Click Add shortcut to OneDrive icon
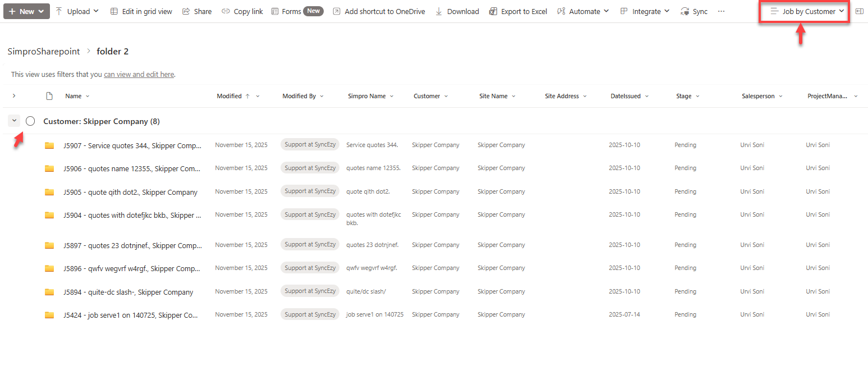The image size is (868, 366). pos(337,11)
